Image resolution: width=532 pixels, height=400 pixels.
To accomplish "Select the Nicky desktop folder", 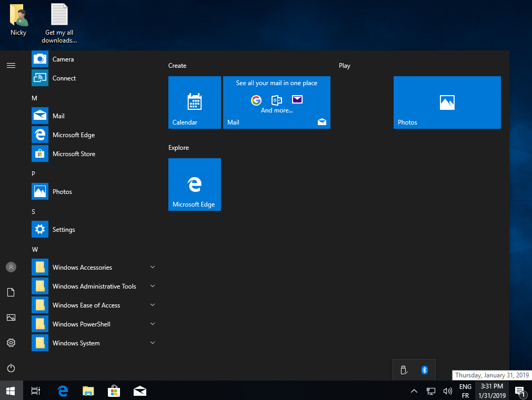I will [18, 19].
